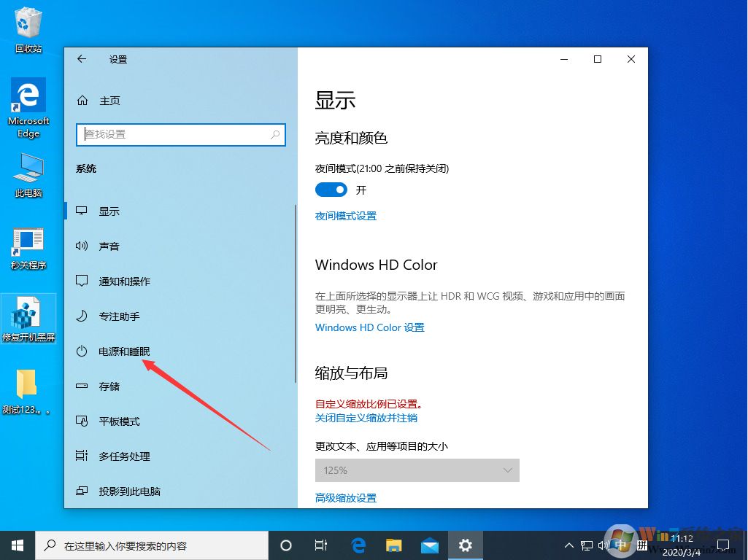Open the notification center in the taskbar
This screenshot has height=560, width=748.
click(723, 545)
